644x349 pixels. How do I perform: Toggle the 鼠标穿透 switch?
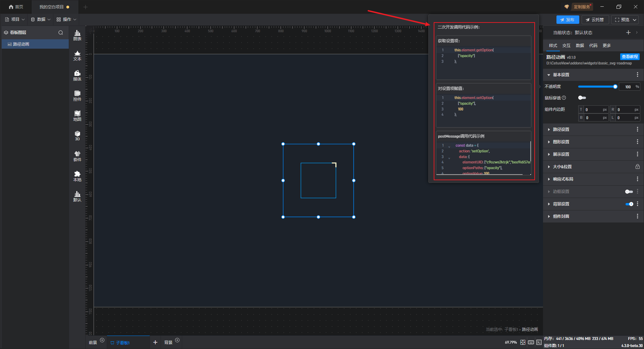[582, 98]
